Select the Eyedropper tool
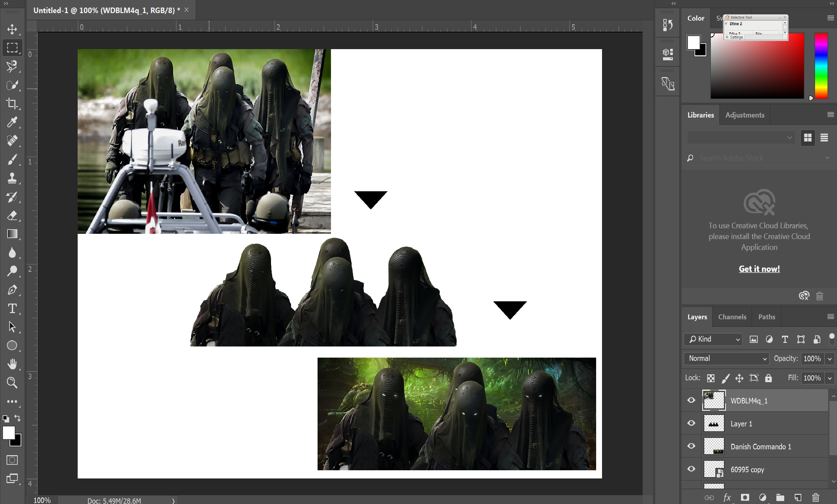The width and height of the screenshot is (837, 504). click(12, 122)
